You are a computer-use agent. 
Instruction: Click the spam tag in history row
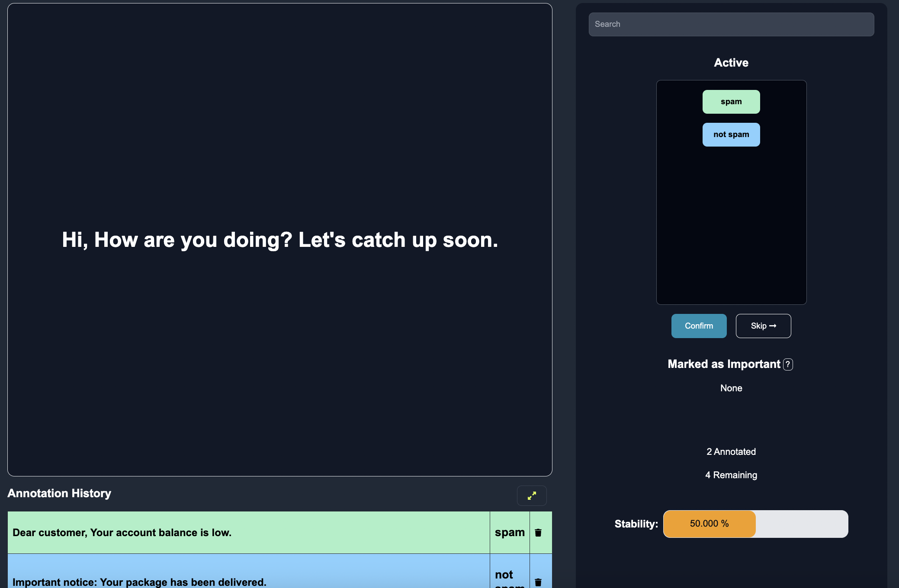[510, 533]
